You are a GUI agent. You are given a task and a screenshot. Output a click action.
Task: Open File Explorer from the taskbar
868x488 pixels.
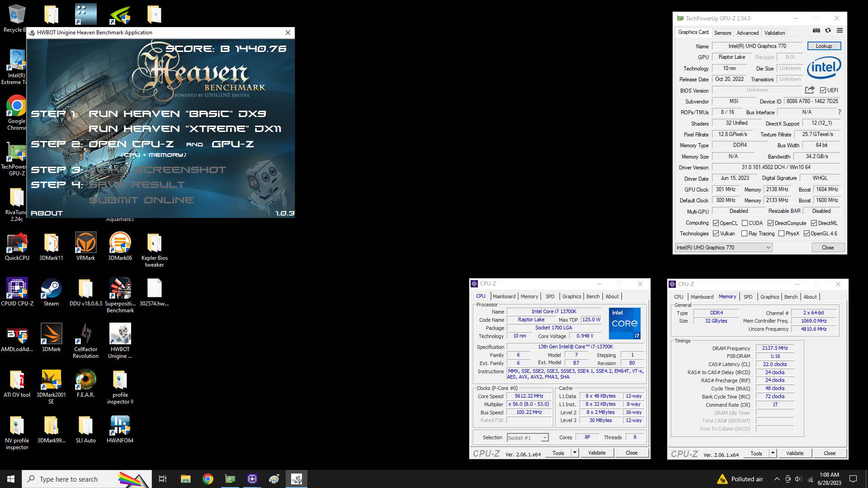coord(185,479)
